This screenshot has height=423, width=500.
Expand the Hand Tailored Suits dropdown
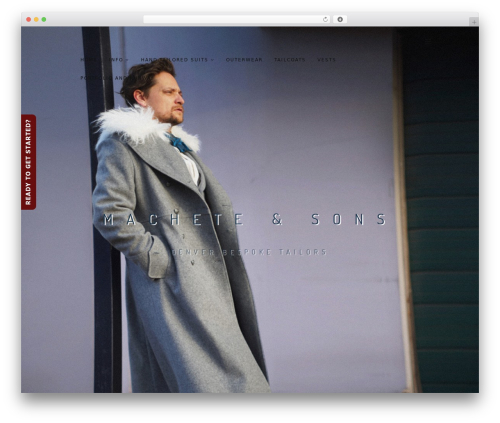tap(177, 60)
